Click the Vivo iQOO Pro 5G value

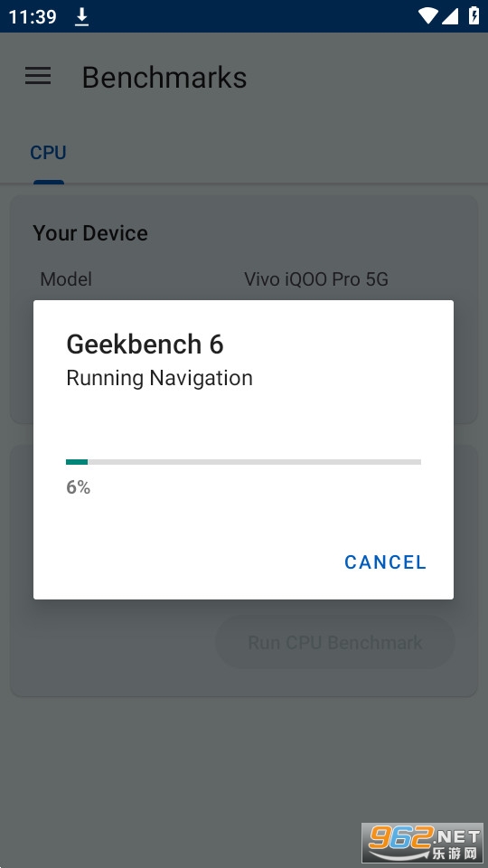click(316, 279)
